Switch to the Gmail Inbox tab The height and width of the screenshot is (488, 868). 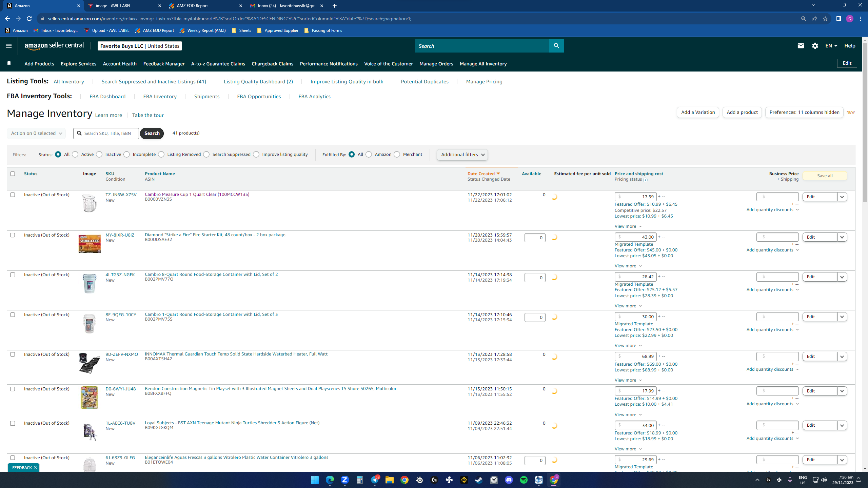pyautogui.click(x=287, y=6)
